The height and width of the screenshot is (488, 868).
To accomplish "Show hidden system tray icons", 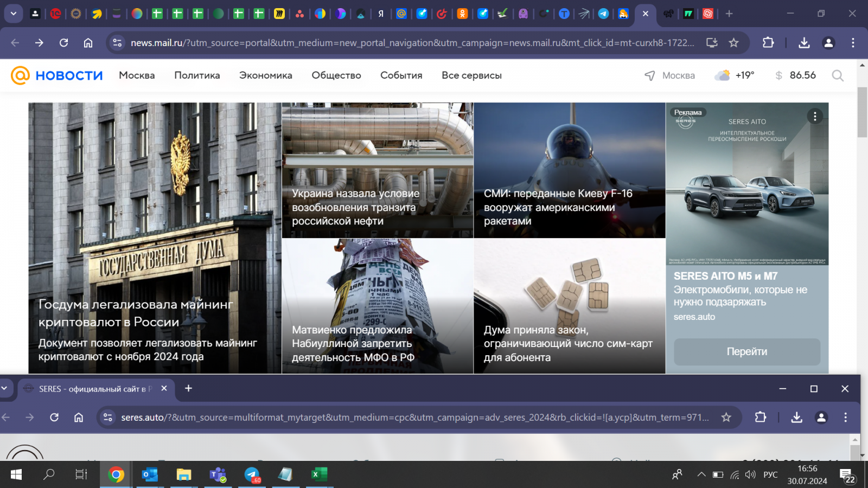I will point(701,475).
